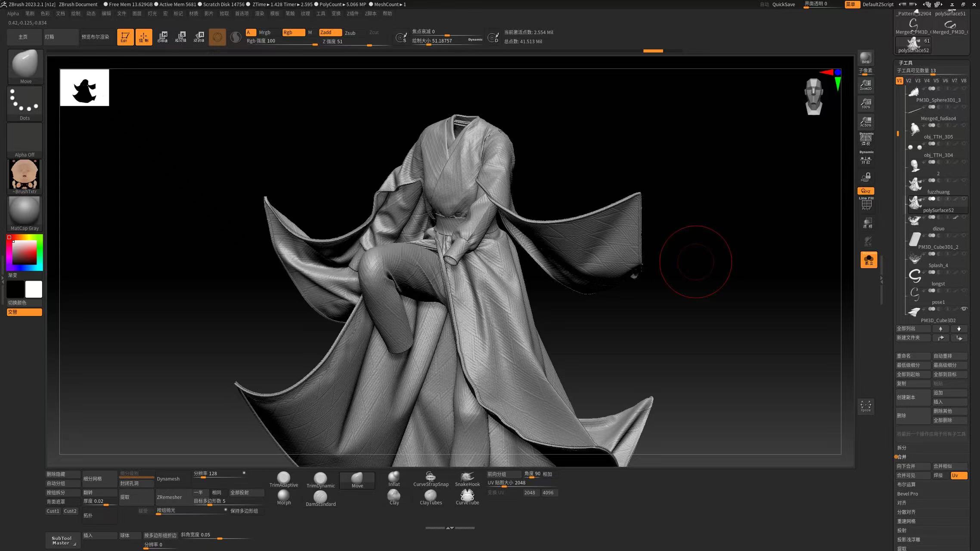Click the BPR render icon
The width and height of the screenshot is (980, 551).
pos(865,58)
